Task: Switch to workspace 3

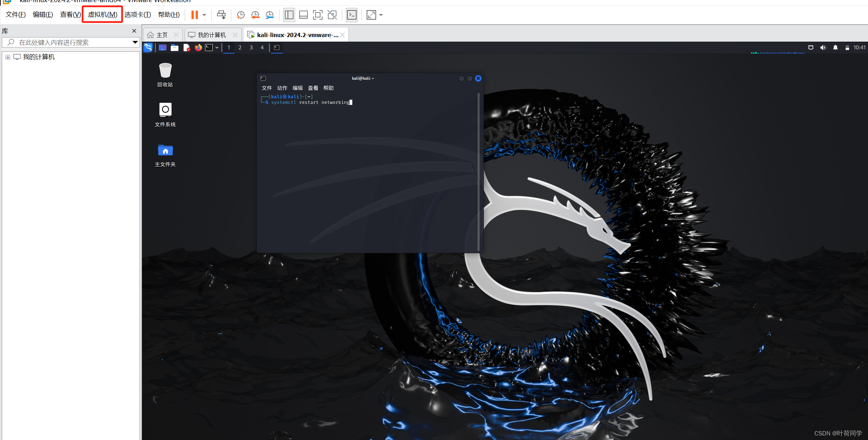Action: click(251, 48)
